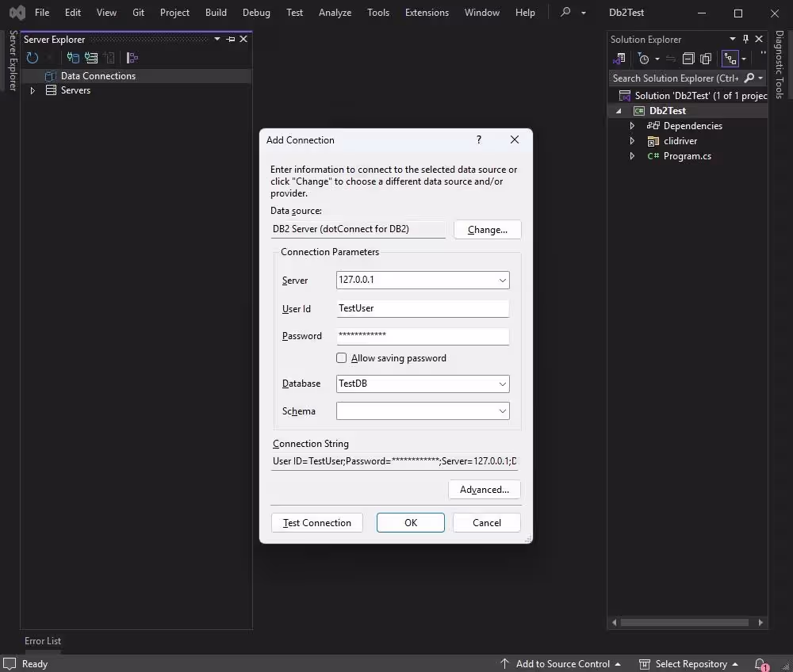Click Connect to Database icon in Server Explorer
The height and width of the screenshot is (672, 793).
(73, 58)
